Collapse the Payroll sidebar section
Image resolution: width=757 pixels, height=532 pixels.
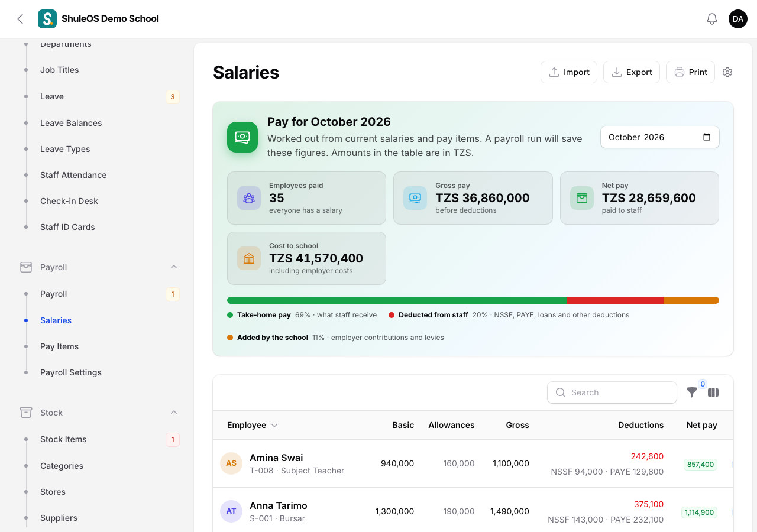click(x=174, y=267)
